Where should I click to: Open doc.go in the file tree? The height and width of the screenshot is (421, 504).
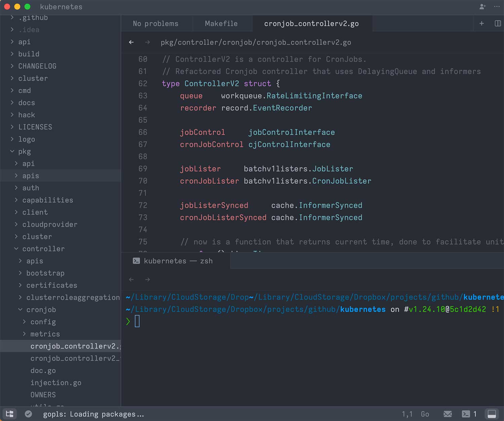[x=60, y=371]
